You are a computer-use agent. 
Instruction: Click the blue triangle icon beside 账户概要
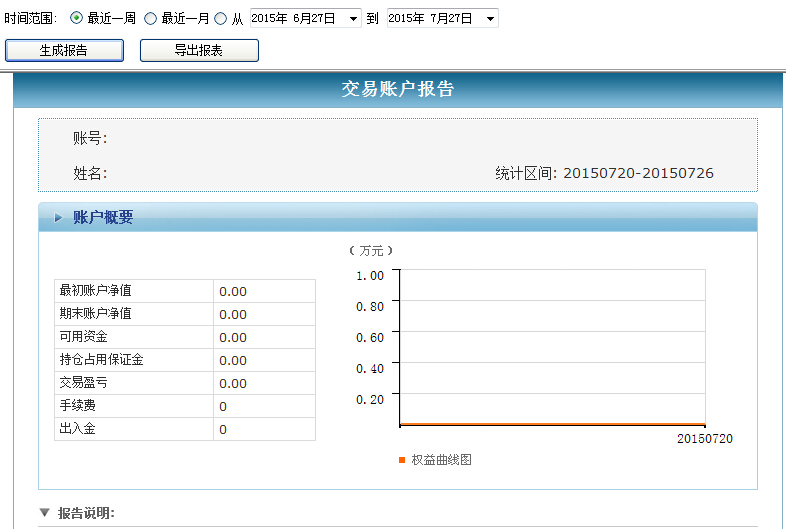pos(58,218)
